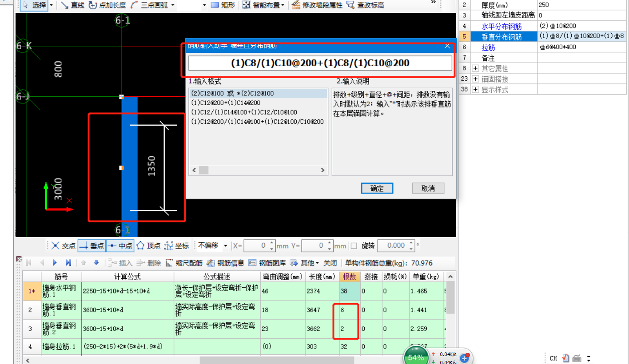The width and height of the screenshot is (629, 364).
Task: Go to previous rebar record
Action: click(42, 263)
